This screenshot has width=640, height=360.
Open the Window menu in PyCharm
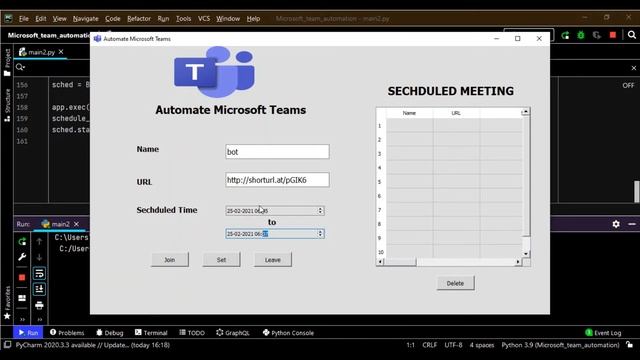tap(228, 19)
